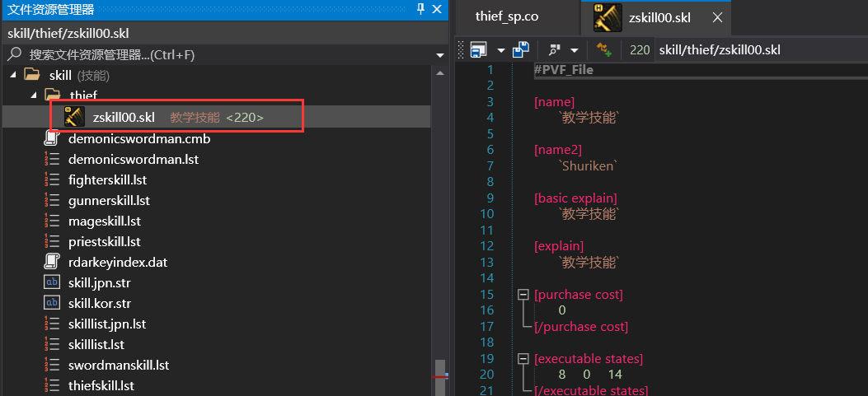
Task: Click the list icon of skilllist.lst
Action: point(51,345)
